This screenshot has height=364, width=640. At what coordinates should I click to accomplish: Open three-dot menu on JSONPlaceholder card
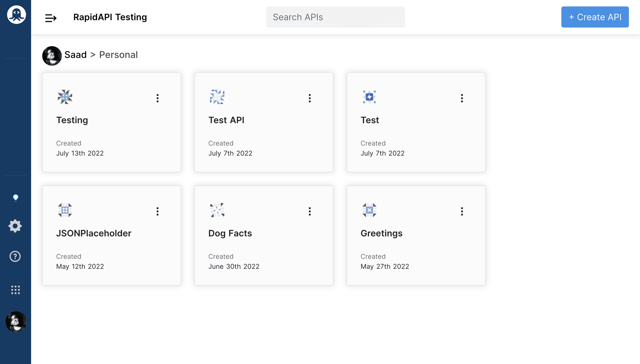pos(157,212)
